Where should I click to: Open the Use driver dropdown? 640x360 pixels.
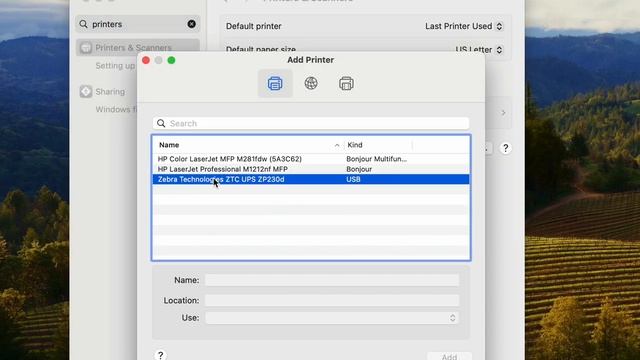tap(332, 318)
